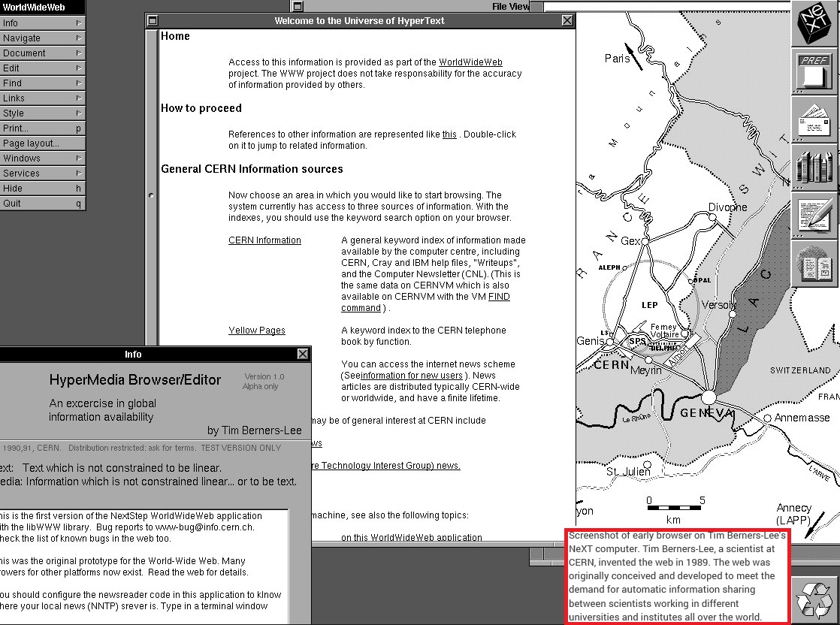The image size is (840, 625).
Task: Click the 'Welcome to the Universe of HyperText' title bar
Action: tap(359, 20)
